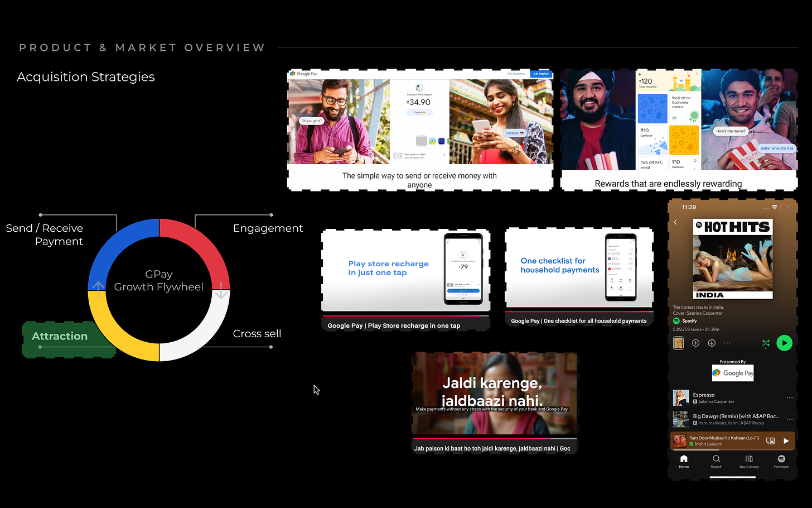Tap back arrow in the rewards phone screen
This screenshot has width=812, height=508.
pyautogui.click(x=640, y=74)
